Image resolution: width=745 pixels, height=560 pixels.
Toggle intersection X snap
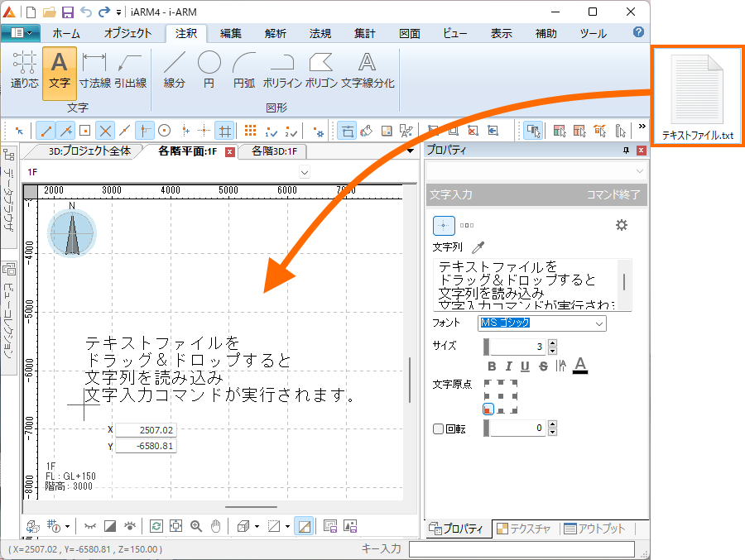click(x=105, y=131)
